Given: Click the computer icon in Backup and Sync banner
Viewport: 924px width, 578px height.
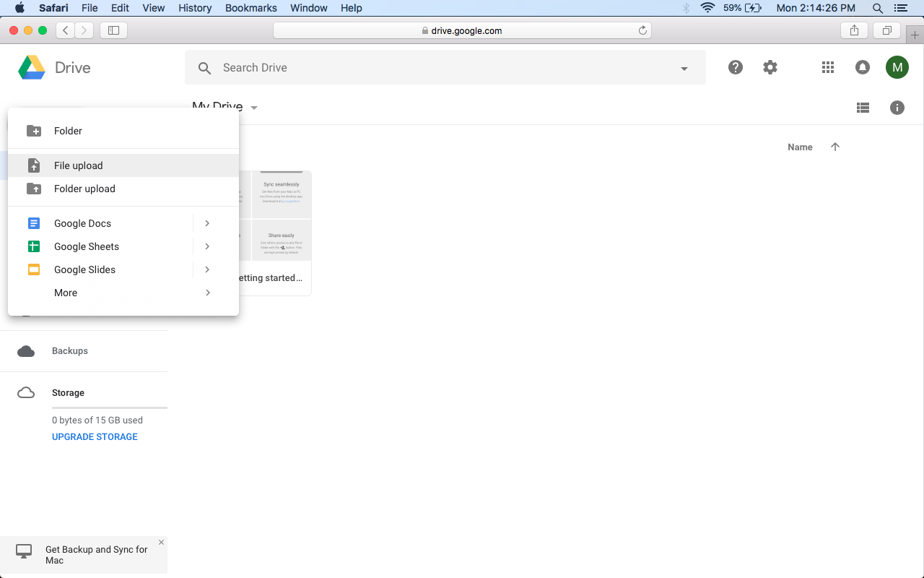Looking at the screenshot, I should (24, 551).
